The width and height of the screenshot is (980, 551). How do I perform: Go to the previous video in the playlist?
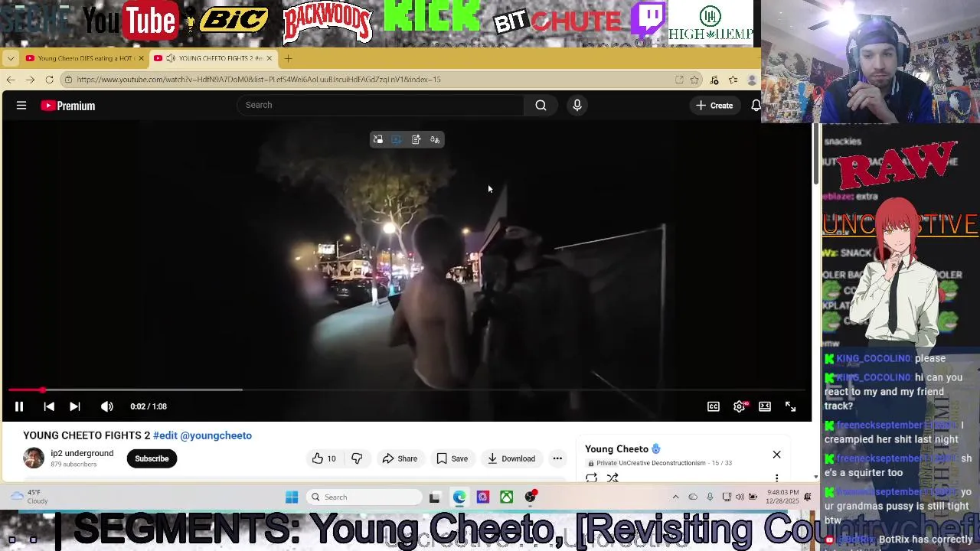click(49, 406)
